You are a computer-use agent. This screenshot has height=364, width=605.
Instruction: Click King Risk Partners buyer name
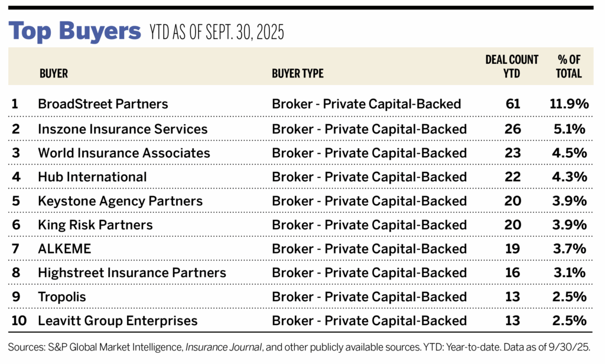click(95, 225)
